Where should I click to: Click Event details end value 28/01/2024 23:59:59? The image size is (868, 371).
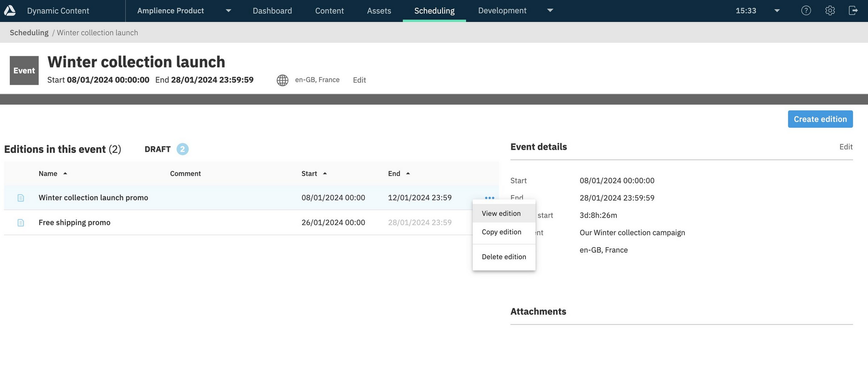(617, 198)
